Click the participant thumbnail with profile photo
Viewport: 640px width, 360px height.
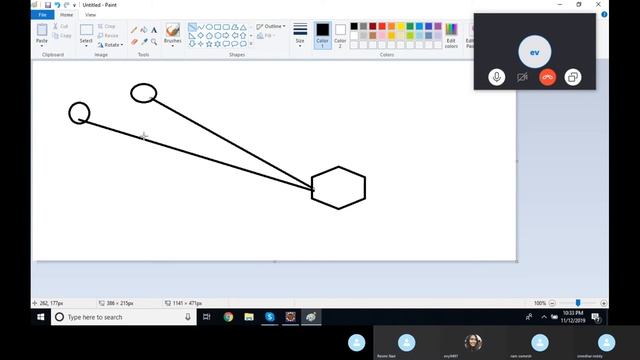point(473,342)
